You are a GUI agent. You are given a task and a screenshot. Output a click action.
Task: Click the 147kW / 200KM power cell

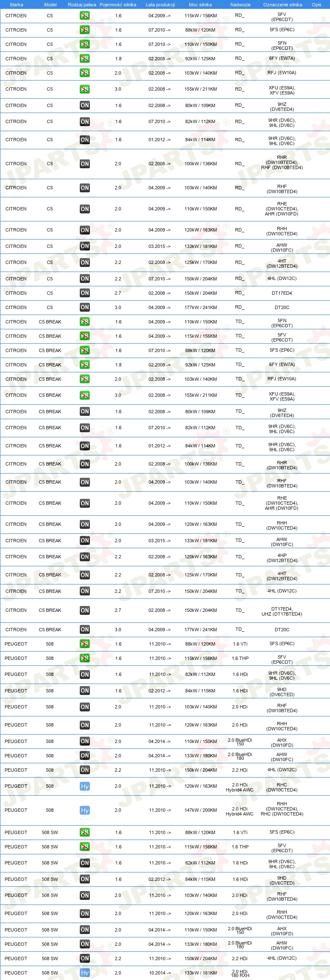[x=200, y=810]
